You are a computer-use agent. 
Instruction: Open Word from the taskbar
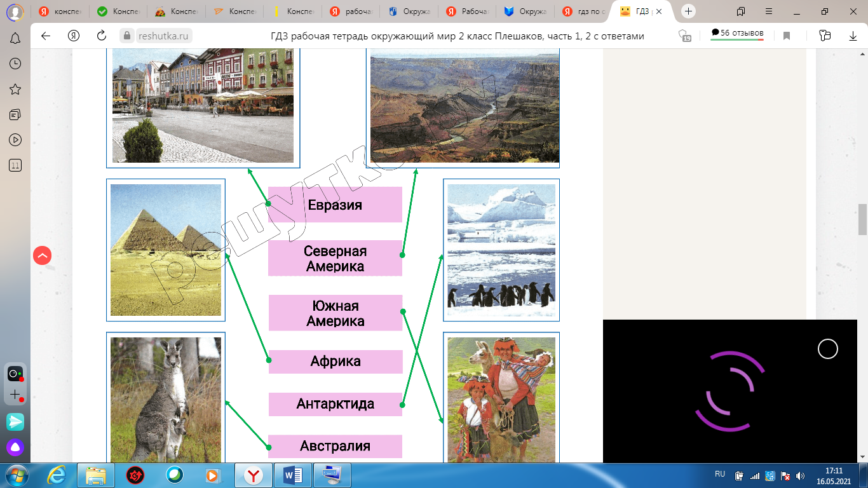click(293, 475)
